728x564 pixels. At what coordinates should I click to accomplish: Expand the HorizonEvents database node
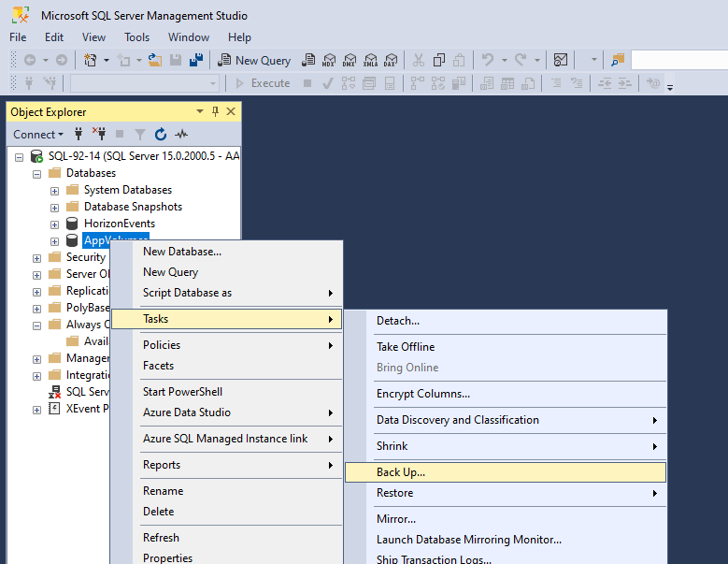coord(54,224)
